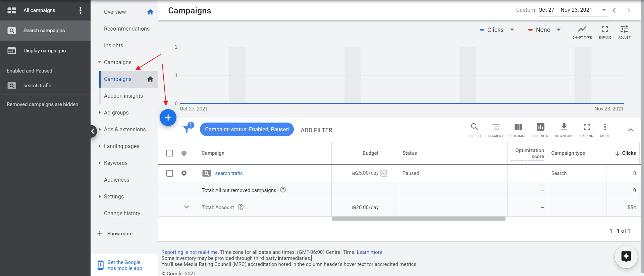
Task: Click the blue plus new campaign button
Action: [168, 118]
